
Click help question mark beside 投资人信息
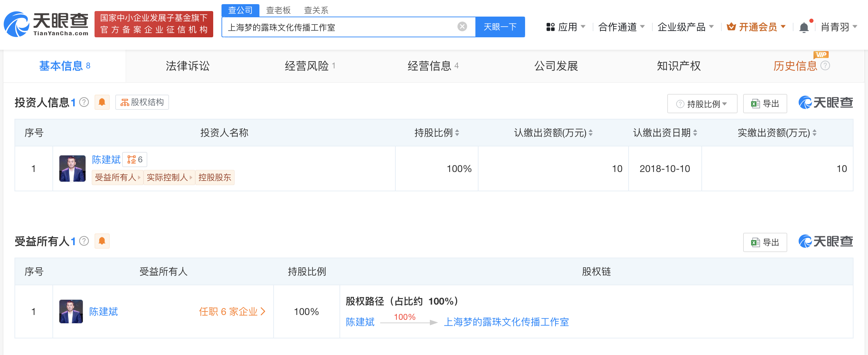click(x=84, y=102)
